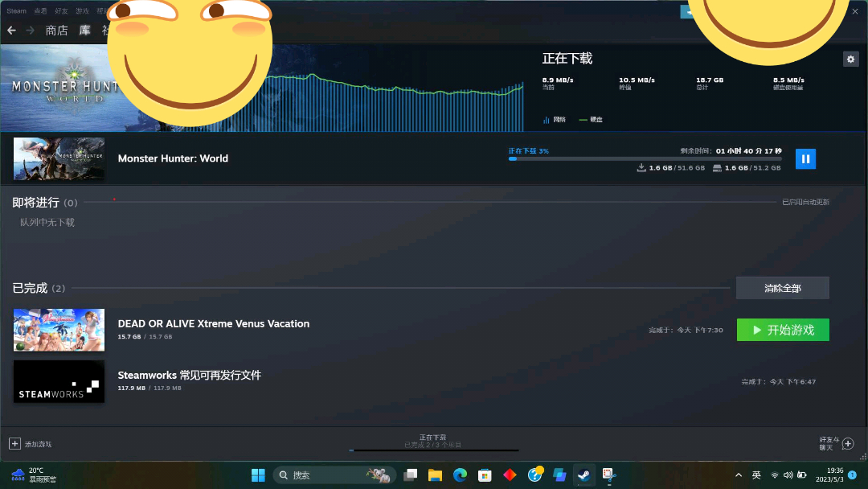This screenshot has height=489, width=868.
Task: Click remaining time 01 小时 40 分
Action: pos(748,150)
